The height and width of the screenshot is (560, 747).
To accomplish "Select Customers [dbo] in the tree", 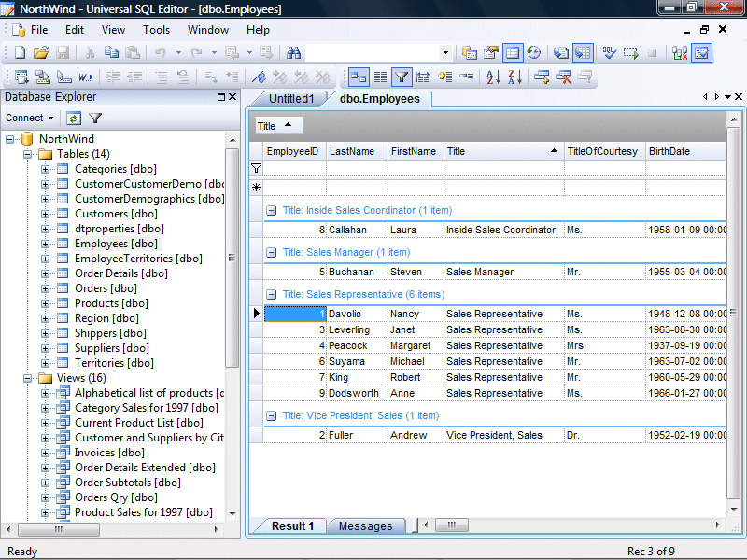I will click(116, 214).
